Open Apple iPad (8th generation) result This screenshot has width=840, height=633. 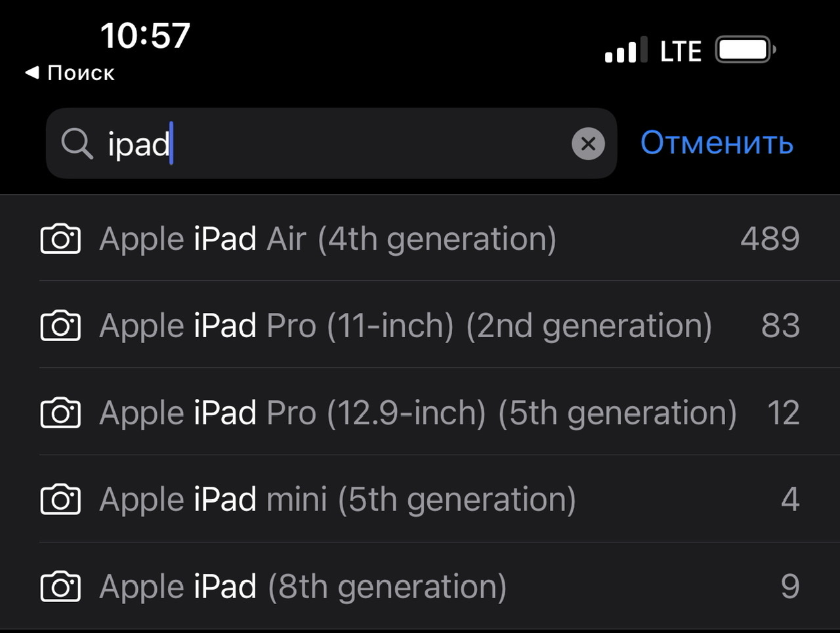[303, 586]
